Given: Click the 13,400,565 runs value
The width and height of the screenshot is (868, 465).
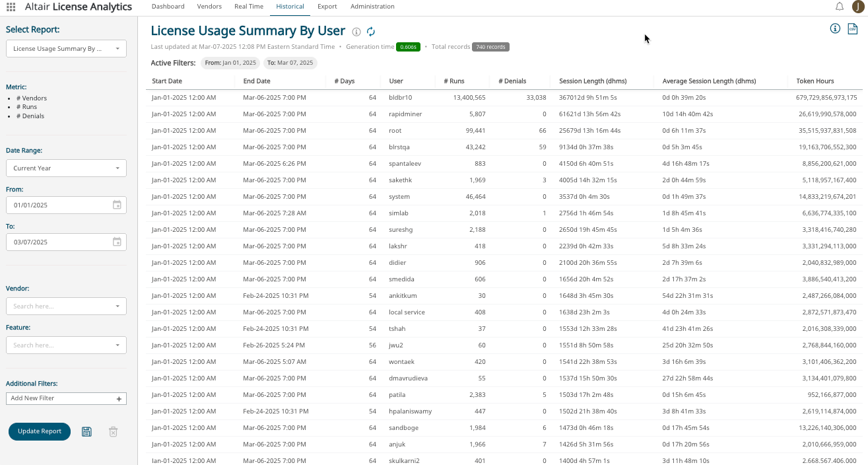Looking at the screenshot, I should [469, 98].
